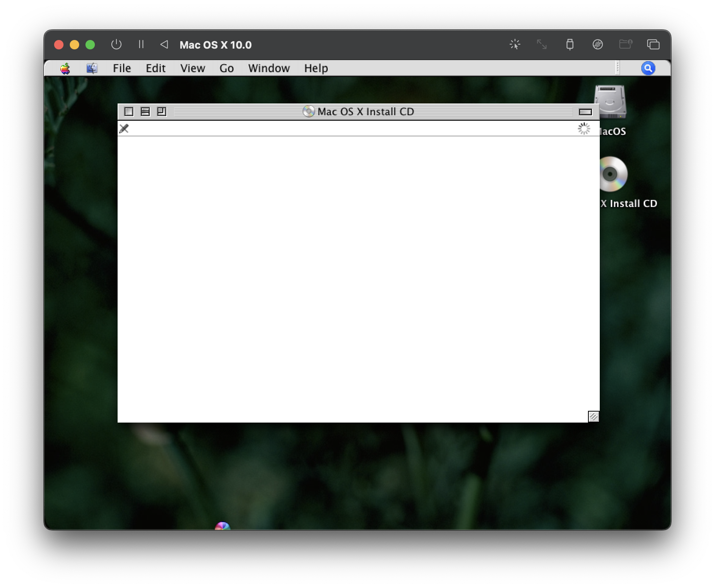
Task: Click the resize grip of the Finder window
Action: 593,416
